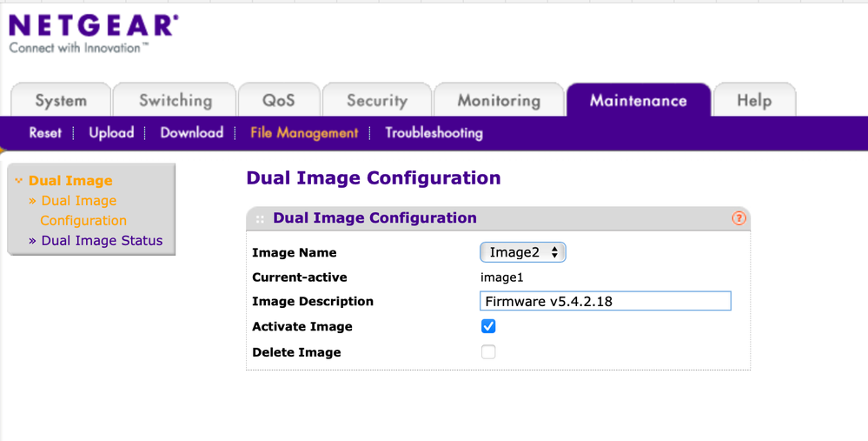The width and height of the screenshot is (868, 441).
Task: Click the Maintenance tab
Action: click(638, 101)
